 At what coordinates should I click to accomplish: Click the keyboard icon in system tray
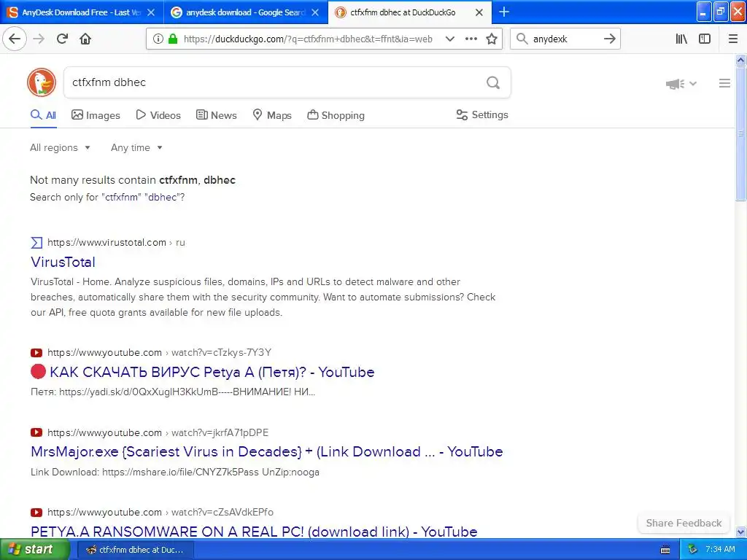(665, 550)
